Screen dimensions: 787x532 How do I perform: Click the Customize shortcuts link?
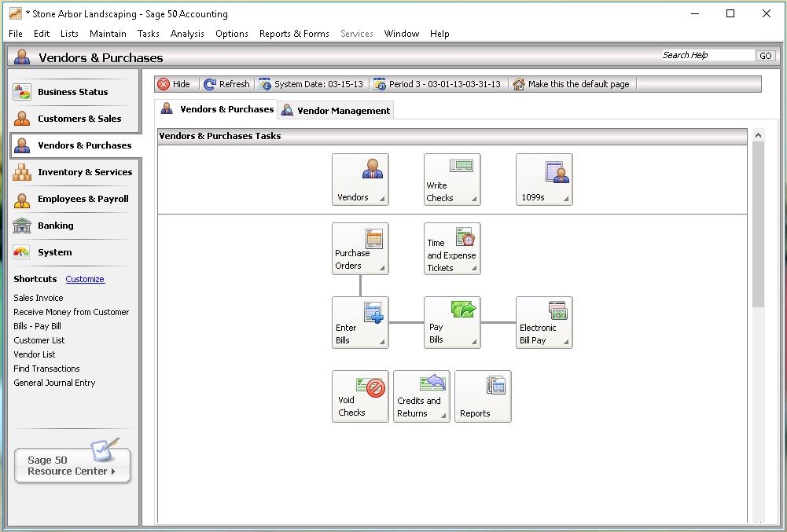click(x=85, y=279)
